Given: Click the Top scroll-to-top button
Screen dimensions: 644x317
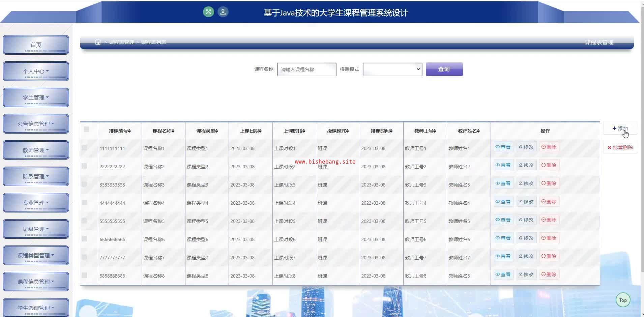Looking at the screenshot, I should pyautogui.click(x=623, y=300).
